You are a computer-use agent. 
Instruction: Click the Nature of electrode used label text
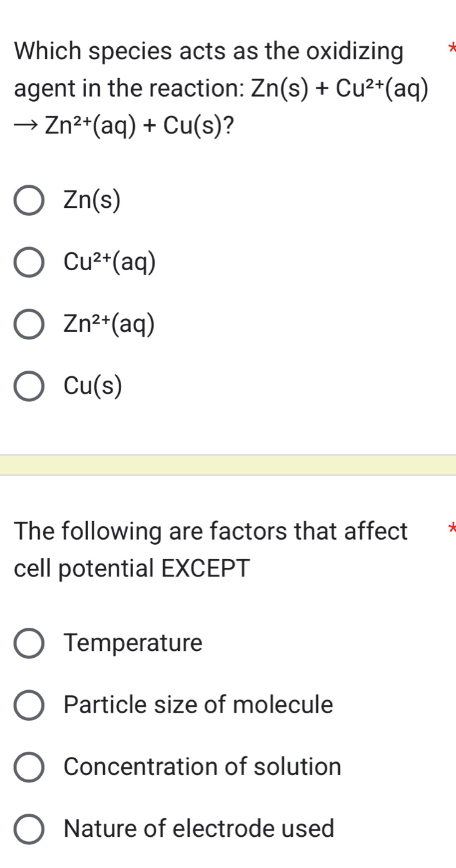pyautogui.click(x=199, y=829)
